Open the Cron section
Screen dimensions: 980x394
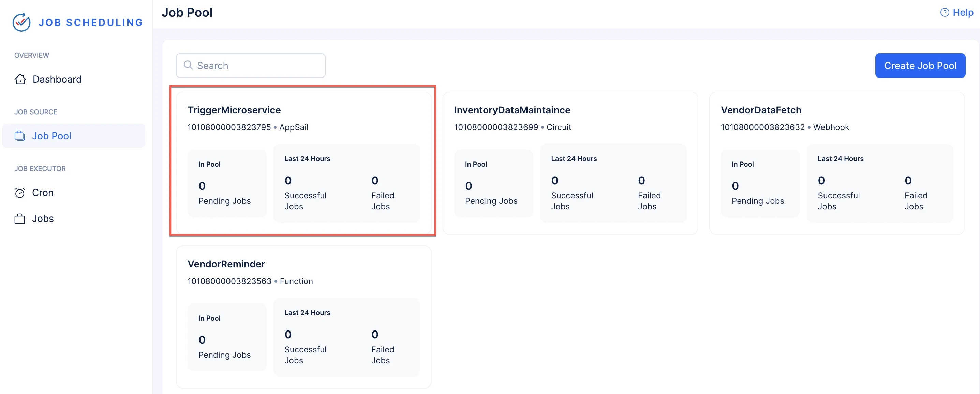point(73,193)
